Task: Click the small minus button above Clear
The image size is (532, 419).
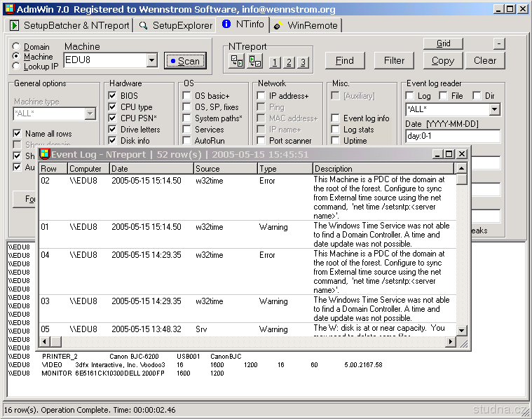Action: click(x=498, y=43)
